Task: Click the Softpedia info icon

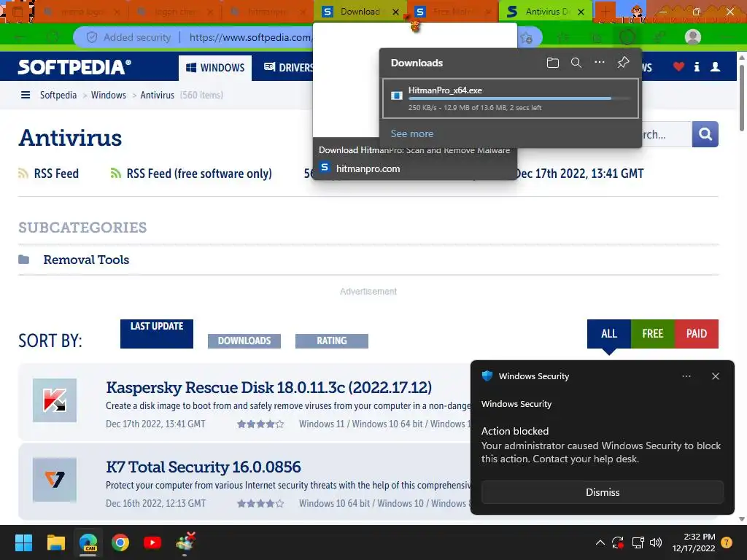Action: pos(697,67)
